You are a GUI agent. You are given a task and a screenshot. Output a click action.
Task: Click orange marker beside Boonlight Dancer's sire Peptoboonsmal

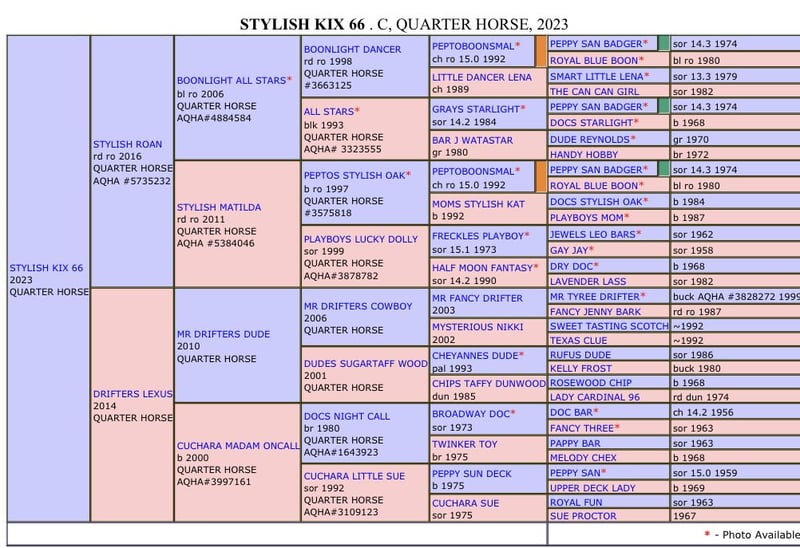pyautogui.click(x=541, y=52)
